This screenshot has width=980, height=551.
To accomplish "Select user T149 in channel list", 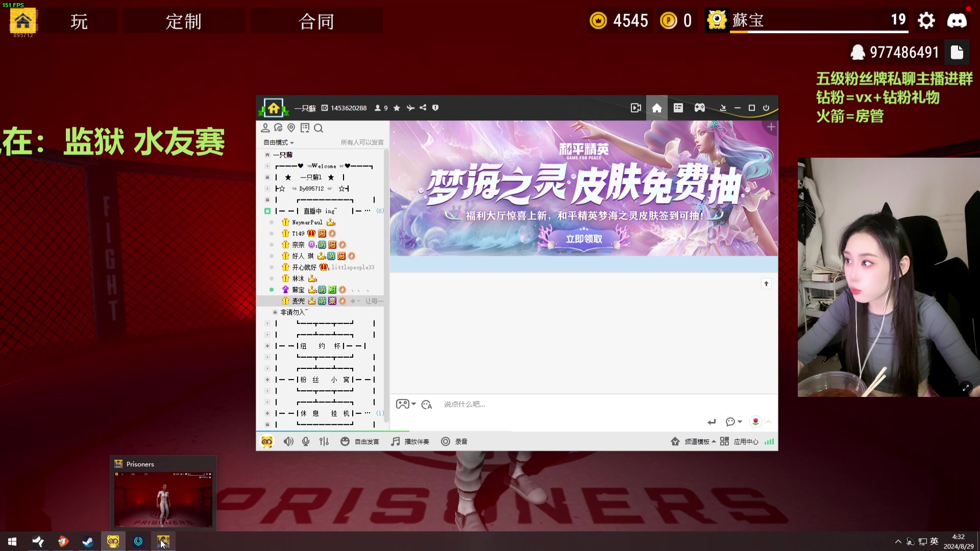I will (298, 233).
